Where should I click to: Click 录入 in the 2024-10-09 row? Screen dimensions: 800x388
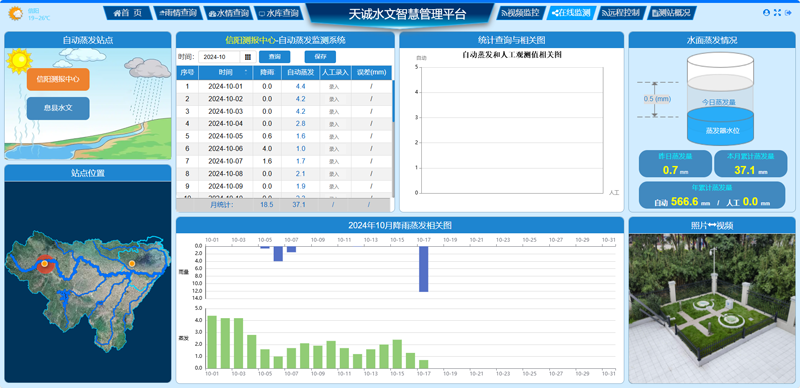pyautogui.click(x=334, y=186)
